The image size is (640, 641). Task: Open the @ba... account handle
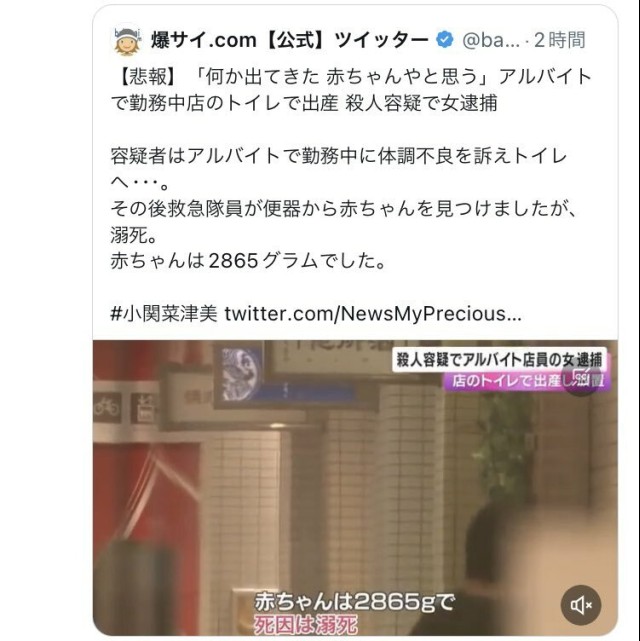pyautogui.click(x=490, y=40)
